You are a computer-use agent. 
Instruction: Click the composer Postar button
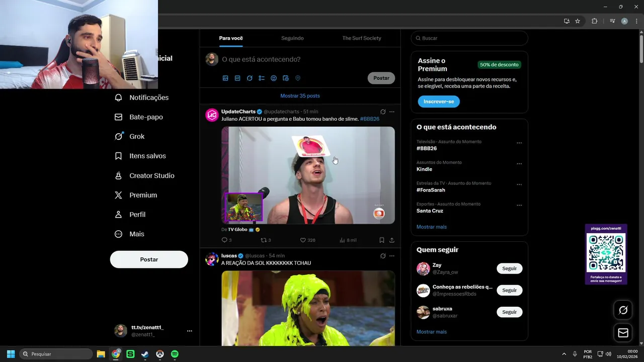pos(381,78)
